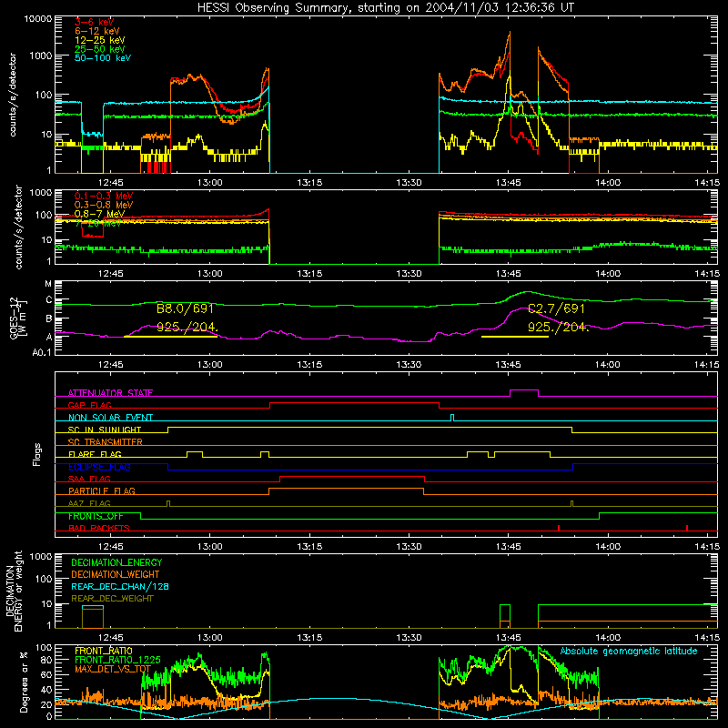Select the GAP_FLAG label
This screenshot has height=728, width=728.
point(89,405)
